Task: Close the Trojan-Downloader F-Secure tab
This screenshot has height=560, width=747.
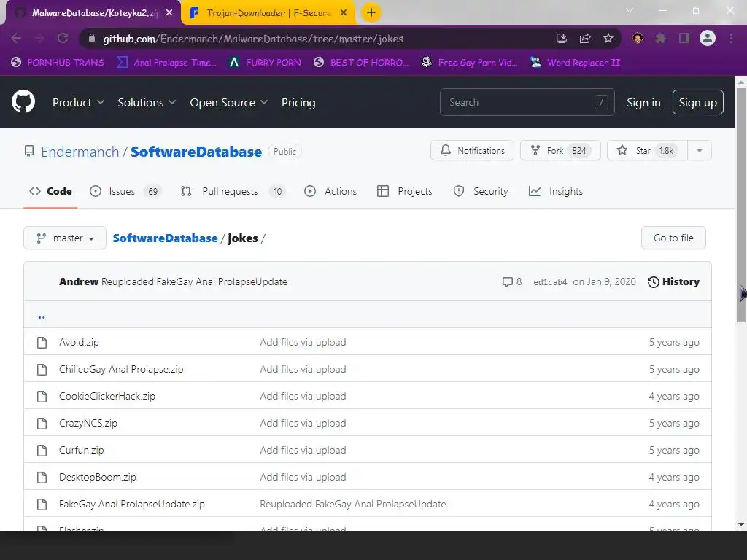Action: (344, 13)
